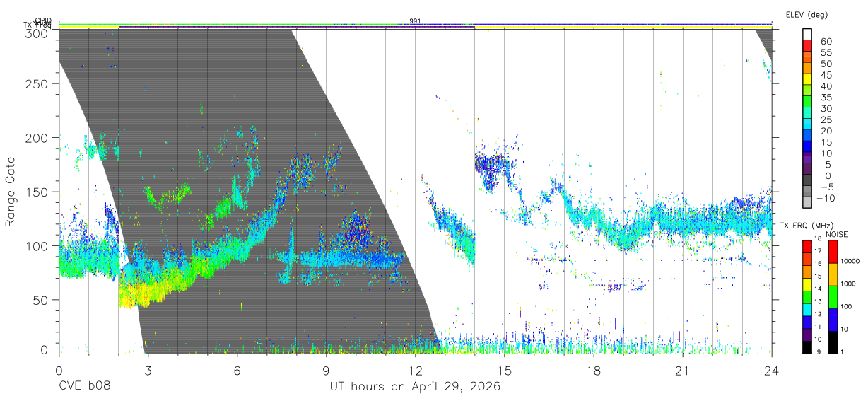Click the Range Gate tick label '50'
Viewport: 868px width, 401px height.
(42, 300)
